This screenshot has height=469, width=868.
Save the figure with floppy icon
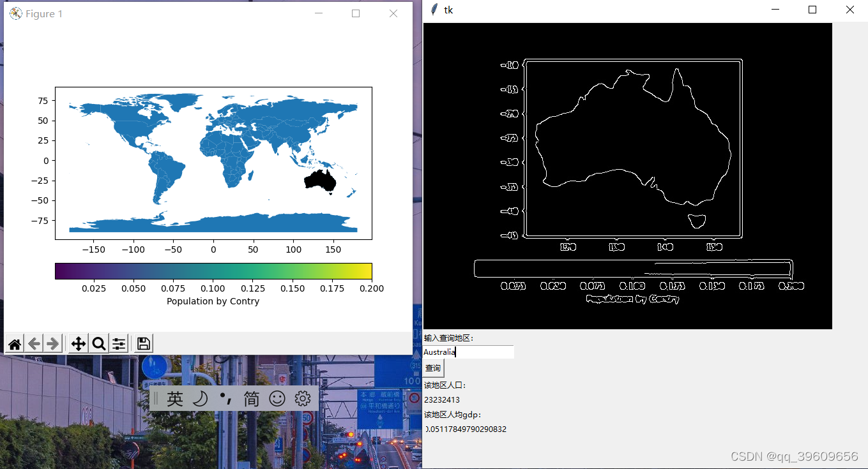tap(144, 345)
